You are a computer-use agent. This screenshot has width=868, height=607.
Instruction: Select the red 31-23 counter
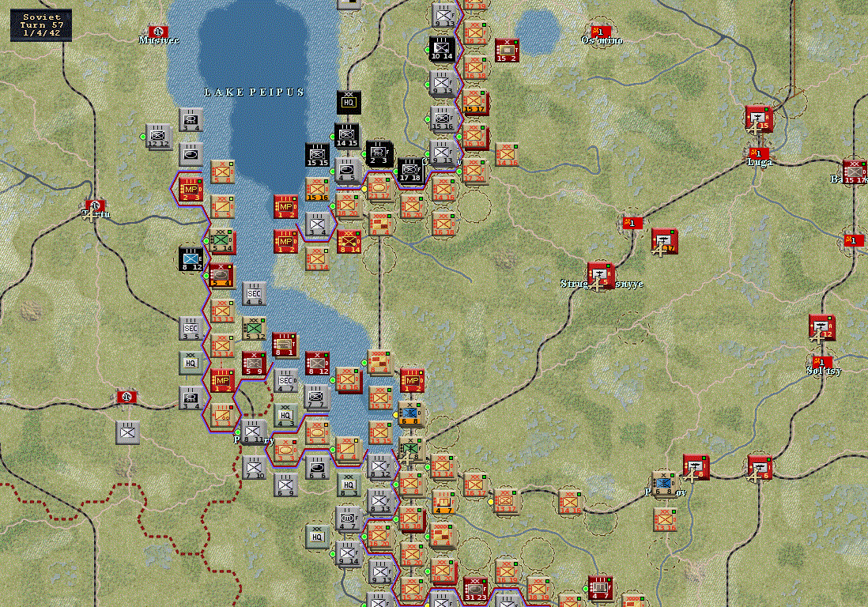[x=475, y=590]
